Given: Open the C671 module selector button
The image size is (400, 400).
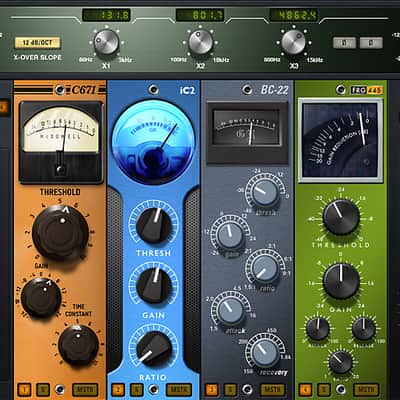Looking at the screenshot, I should [x=60, y=90].
